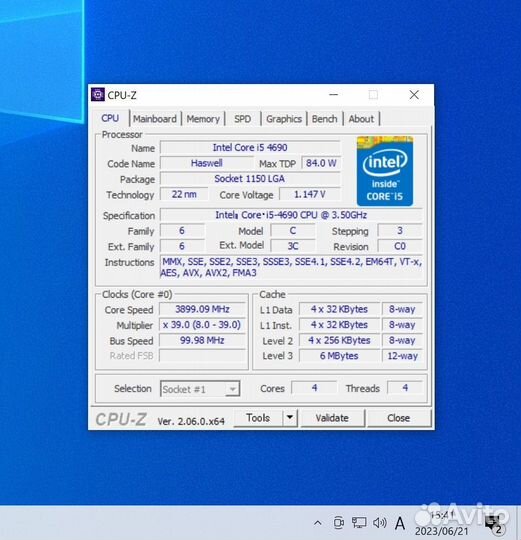The height and width of the screenshot is (540, 521).
Task: Open the About tab
Action: (x=361, y=119)
